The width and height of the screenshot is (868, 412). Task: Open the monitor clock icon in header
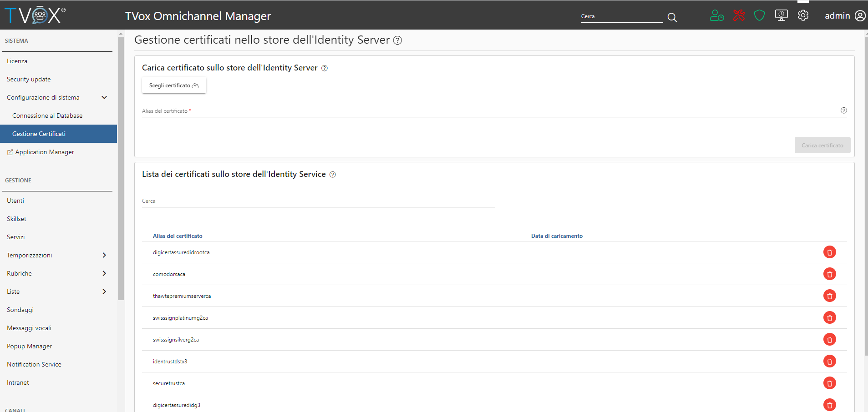[781, 15]
